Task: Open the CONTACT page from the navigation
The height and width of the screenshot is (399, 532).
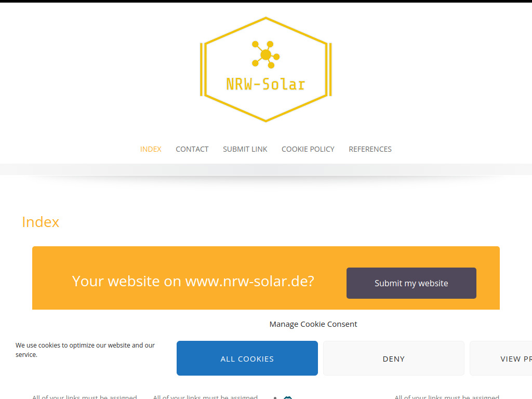Action: tap(192, 149)
